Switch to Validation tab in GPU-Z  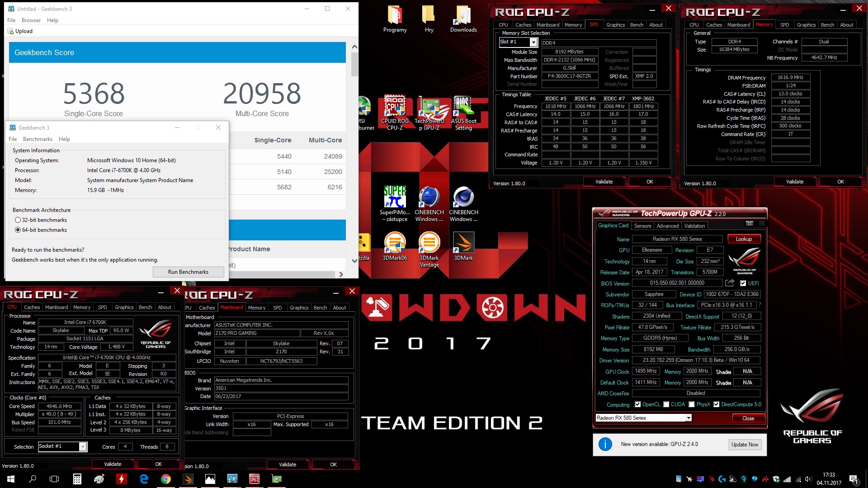694,226
